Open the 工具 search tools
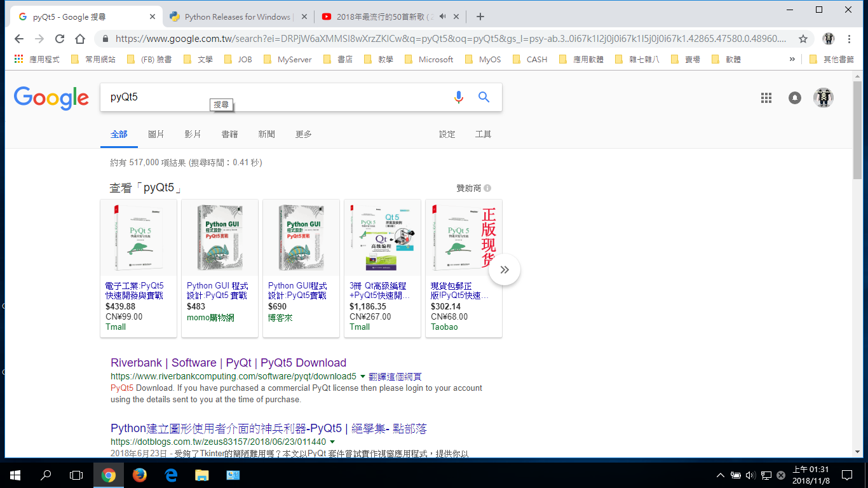The image size is (868, 488). coord(483,134)
